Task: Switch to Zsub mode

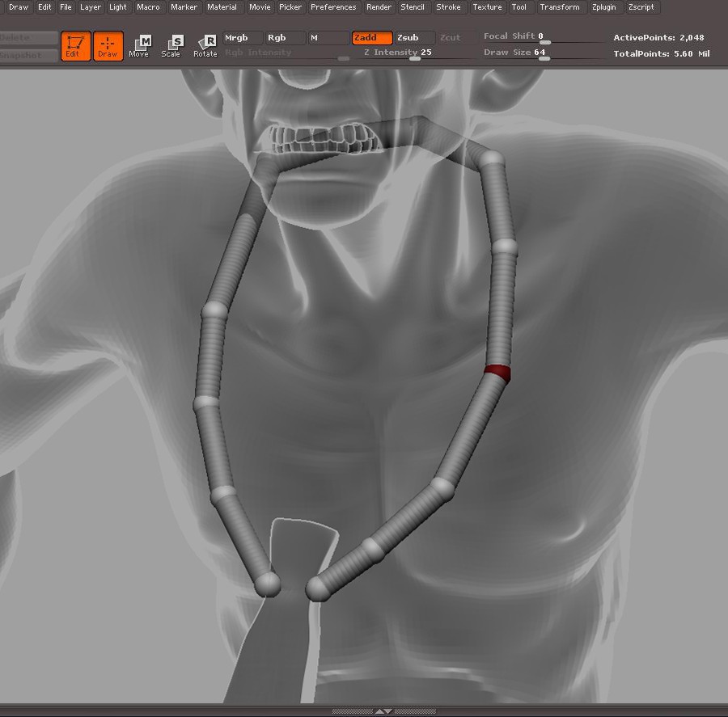Action: 414,38
